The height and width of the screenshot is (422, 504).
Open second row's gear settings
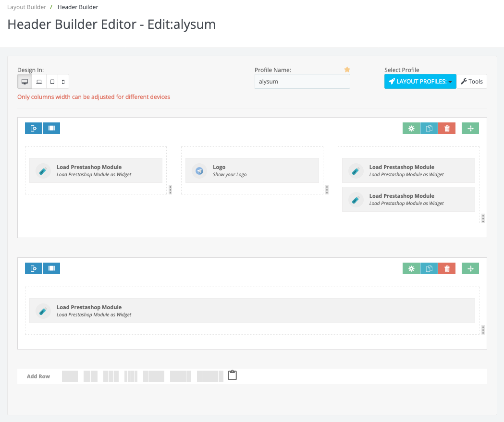(411, 268)
